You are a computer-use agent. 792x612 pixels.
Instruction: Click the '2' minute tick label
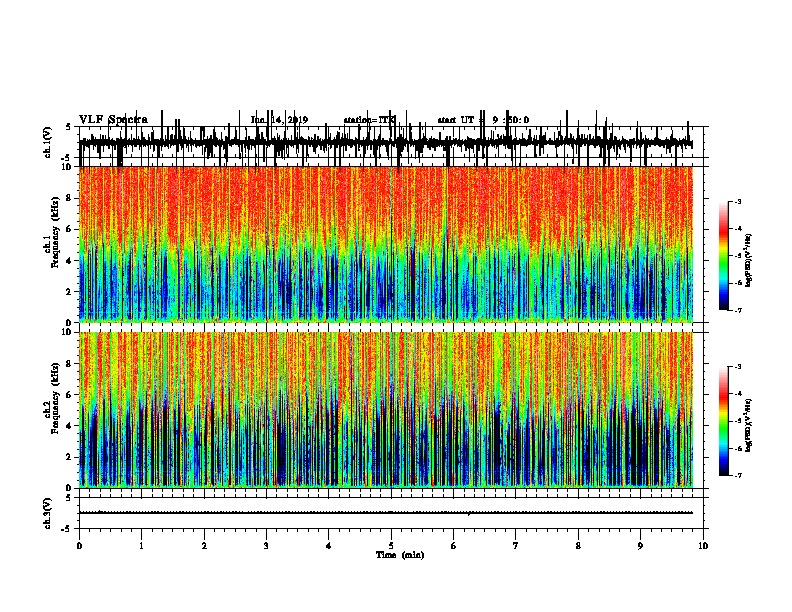[204, 546]
